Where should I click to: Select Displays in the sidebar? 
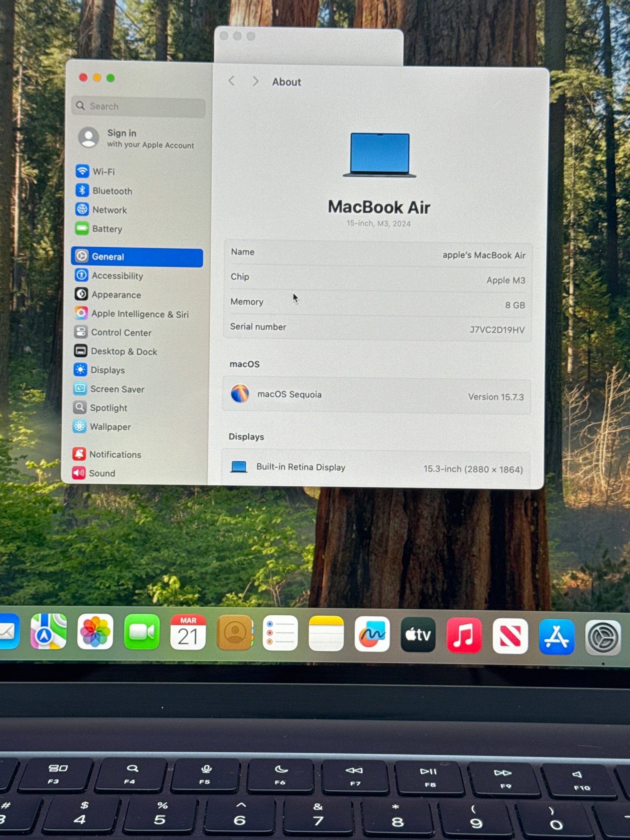(107, 370)
